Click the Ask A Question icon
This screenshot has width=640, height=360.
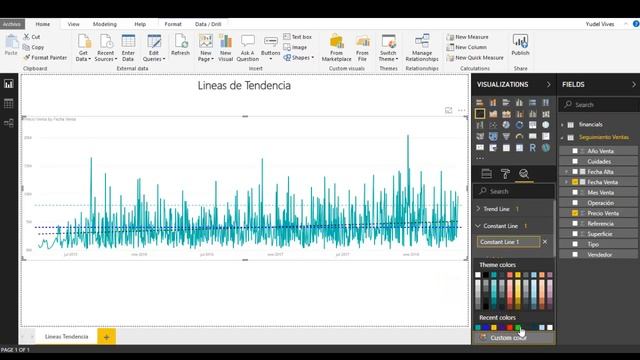[x=248, y=48]
